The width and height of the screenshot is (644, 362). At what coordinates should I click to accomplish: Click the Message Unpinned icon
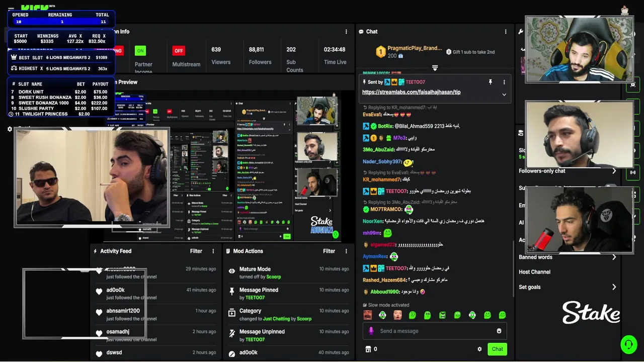(x=231, y=333)
